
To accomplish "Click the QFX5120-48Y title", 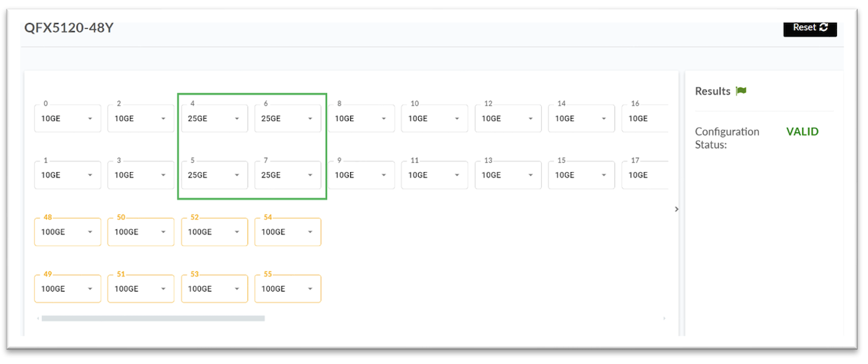I will coord(69,29).
